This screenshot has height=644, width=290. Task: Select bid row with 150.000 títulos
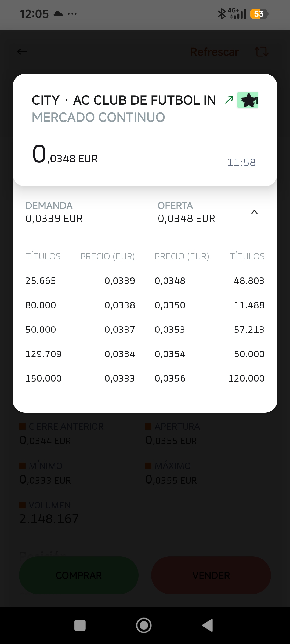(80, 378)
